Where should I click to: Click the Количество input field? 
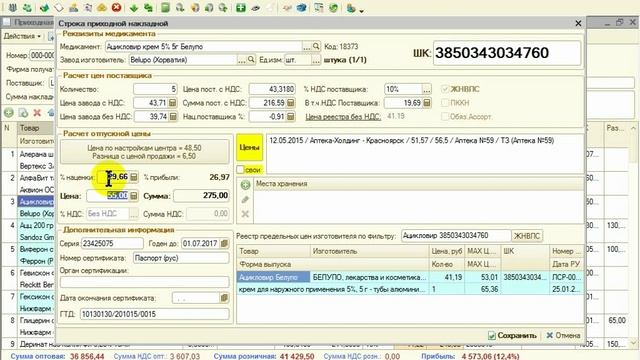click(155, 89)
